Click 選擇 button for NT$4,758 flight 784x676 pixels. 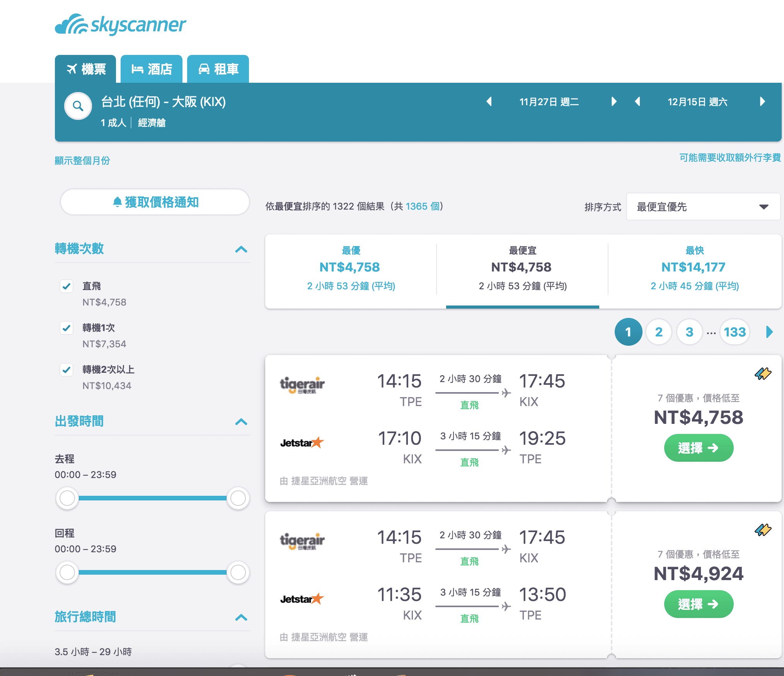coord(699,448)
